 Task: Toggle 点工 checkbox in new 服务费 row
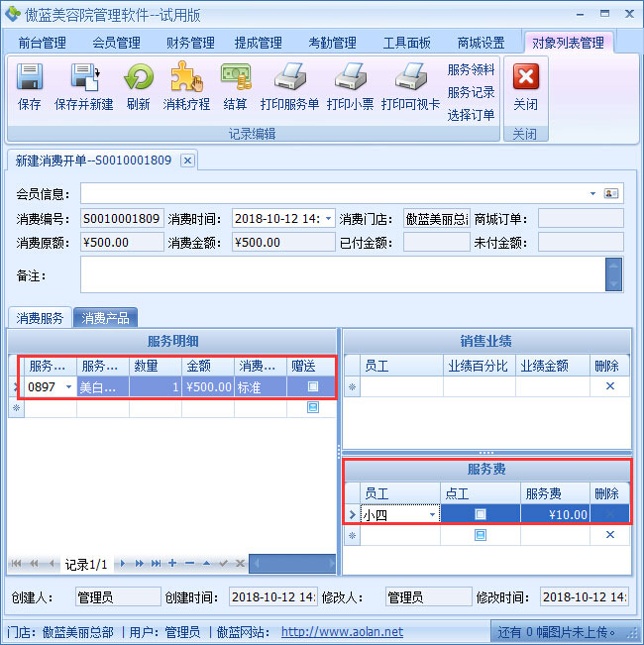coord(481,535)
